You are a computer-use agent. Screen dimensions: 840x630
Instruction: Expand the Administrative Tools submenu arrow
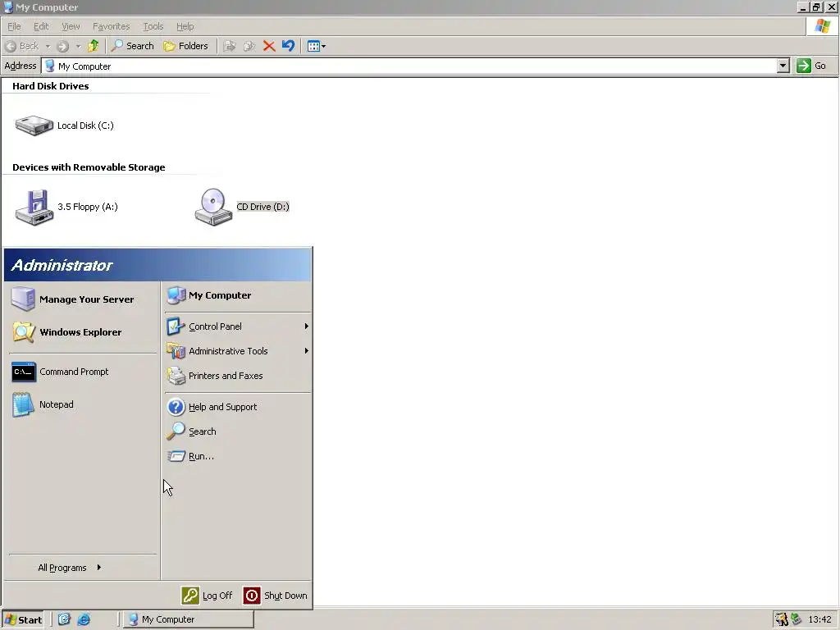307,351
